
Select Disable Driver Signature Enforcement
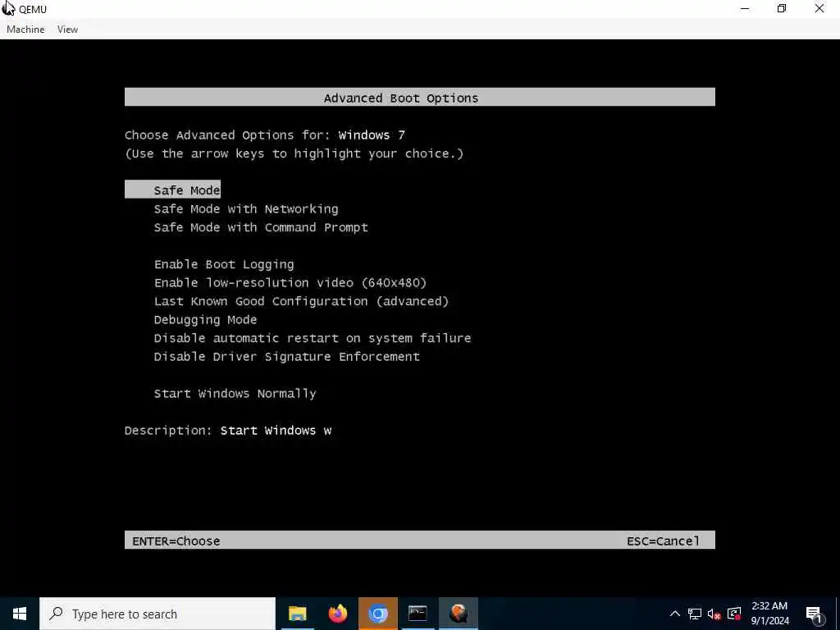pyautogui.click(x=286, y=357)
